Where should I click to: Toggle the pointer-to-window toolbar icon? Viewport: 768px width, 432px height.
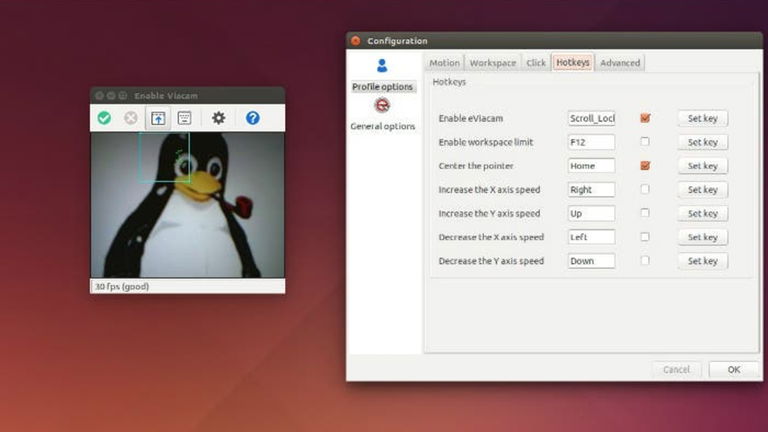(158, 118)
